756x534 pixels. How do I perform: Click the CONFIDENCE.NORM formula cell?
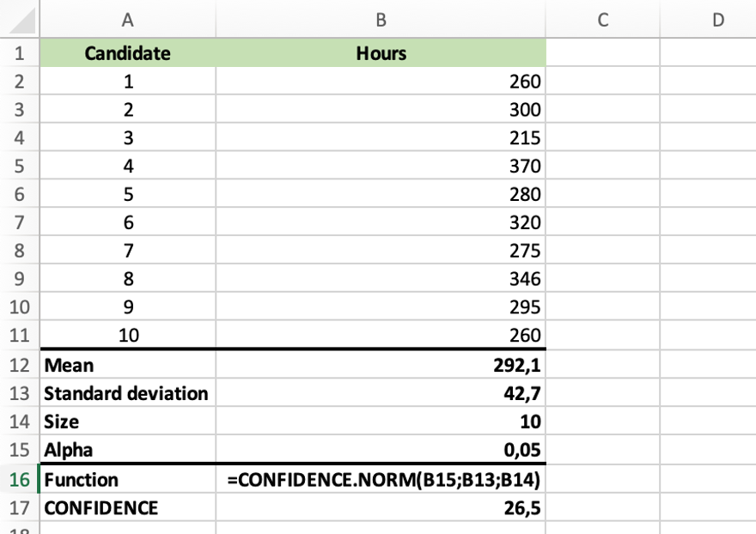tap(381, 479)
